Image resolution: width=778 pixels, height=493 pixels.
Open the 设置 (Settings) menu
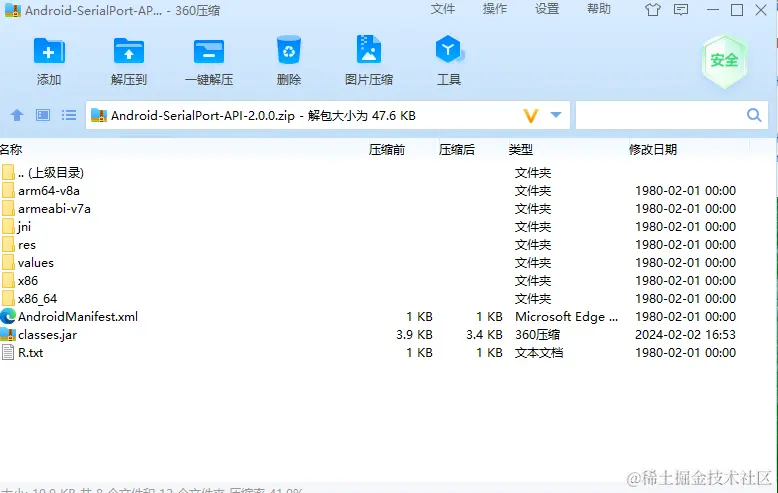pos(547,9)
